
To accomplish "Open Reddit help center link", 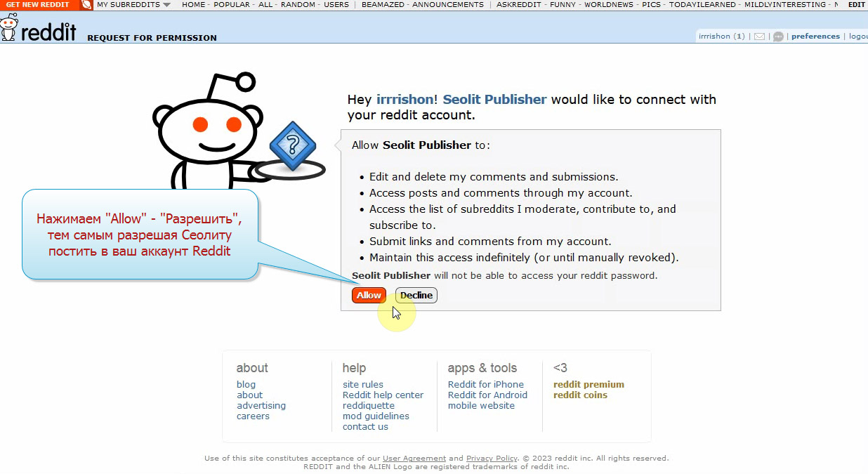I will [383, 395].
